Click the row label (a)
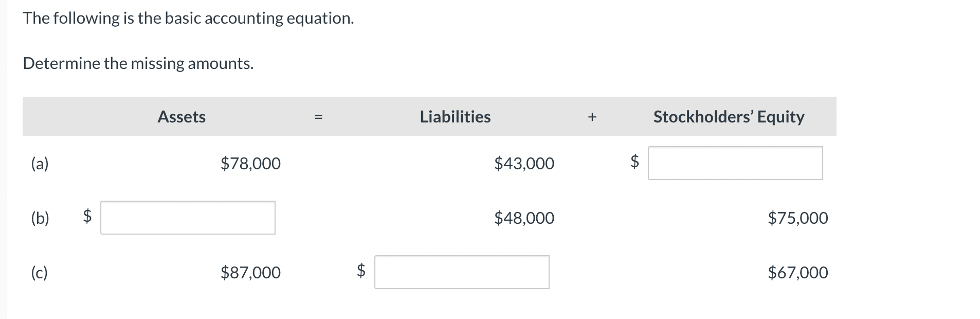 point(40,164)
